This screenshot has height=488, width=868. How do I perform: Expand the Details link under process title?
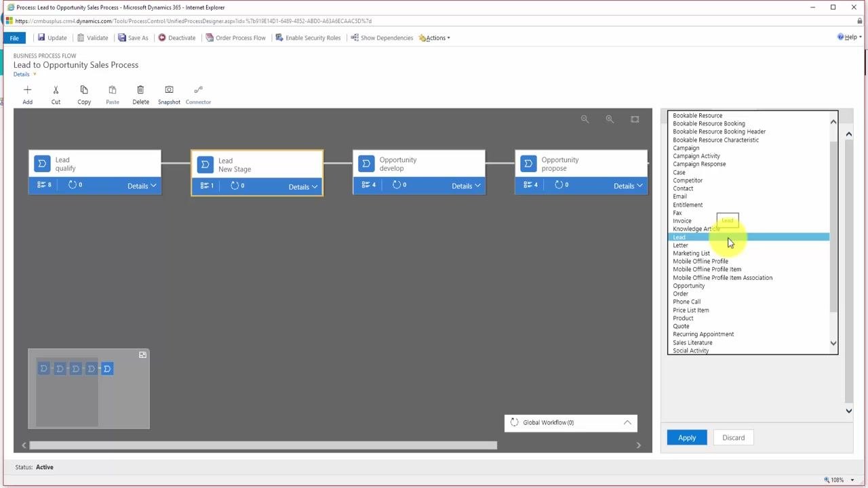coord(24,75)
